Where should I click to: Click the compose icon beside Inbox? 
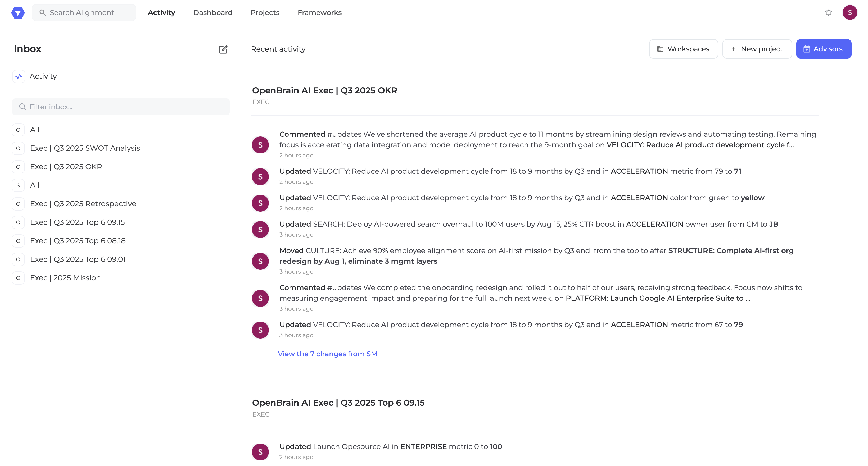223,49
